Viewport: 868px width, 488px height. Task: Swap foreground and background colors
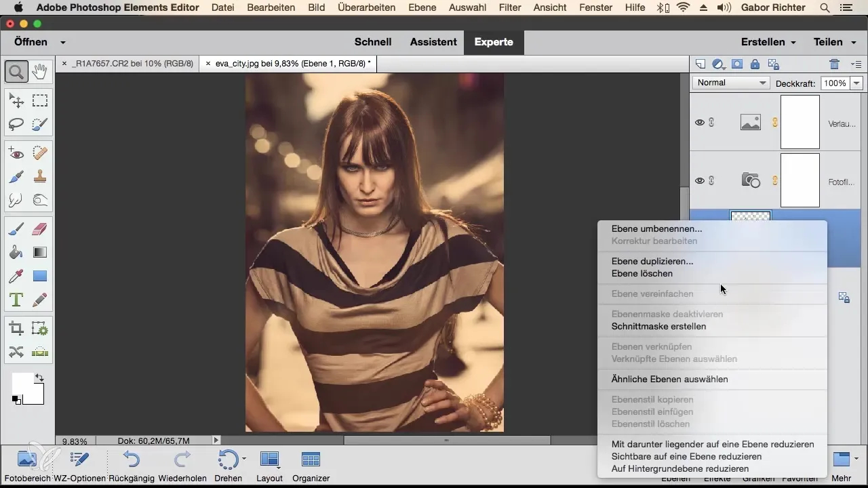click(x=39, y=378)
